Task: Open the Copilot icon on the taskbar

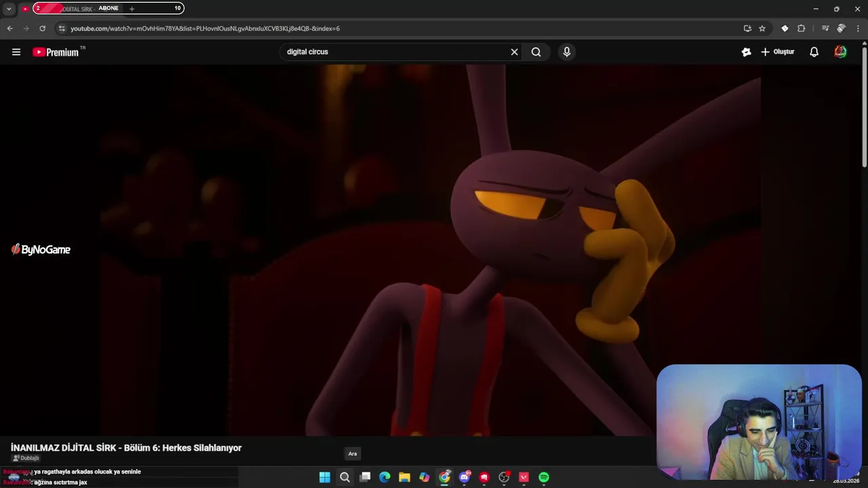Action: point(425,477)
